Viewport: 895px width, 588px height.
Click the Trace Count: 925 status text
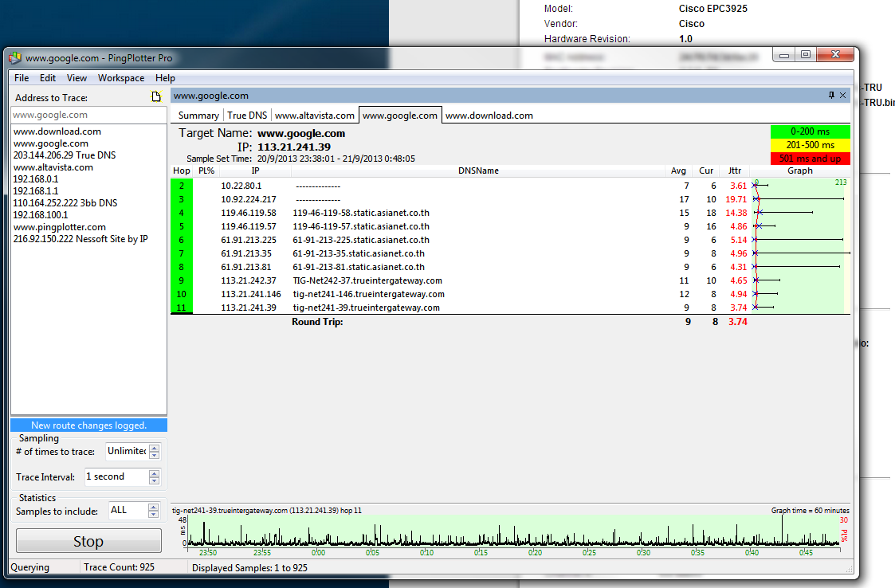coord(119,567)
